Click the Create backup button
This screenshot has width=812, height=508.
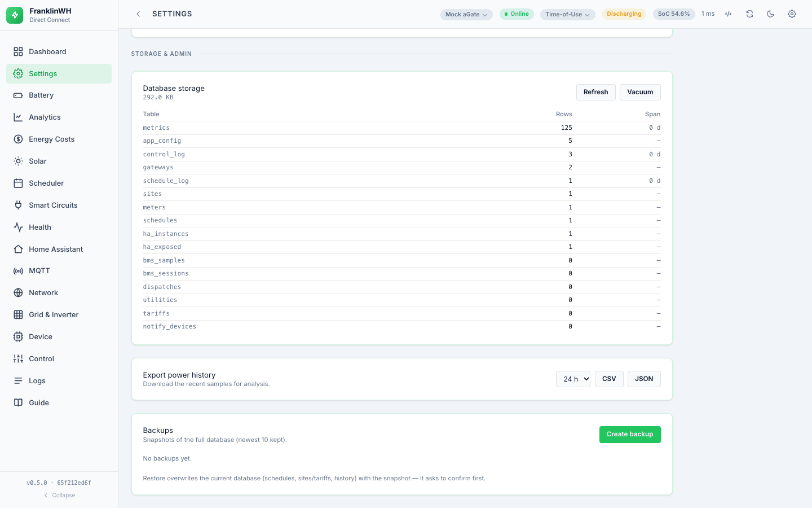pos(630,435)
